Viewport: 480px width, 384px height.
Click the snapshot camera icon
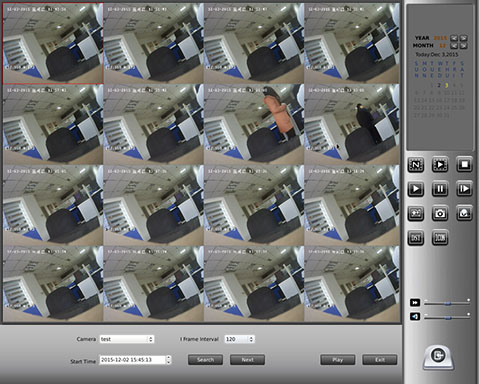tap(440, 213)
